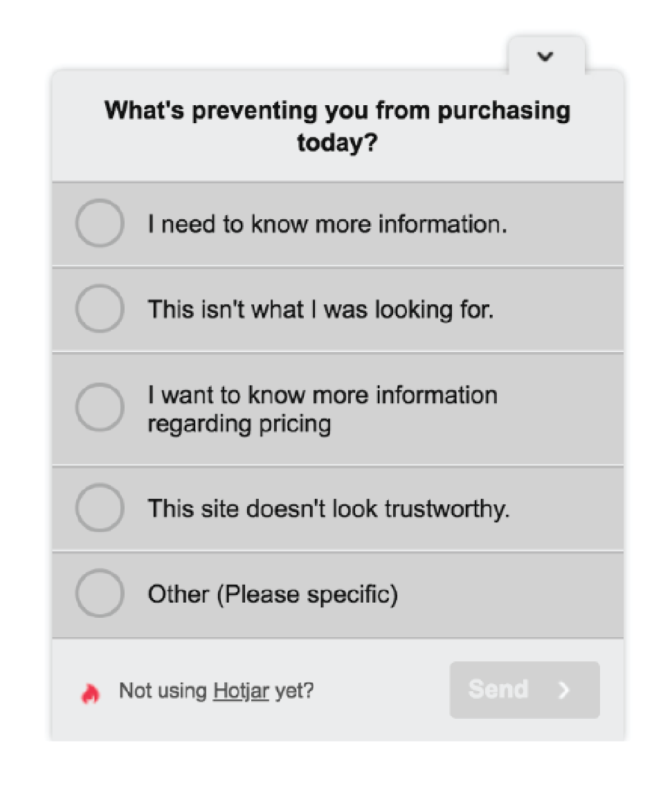This screenshot has height=788, width=672.
Task: Choose 'Other (Please specific)' radio button
Action: coord(100,593)
